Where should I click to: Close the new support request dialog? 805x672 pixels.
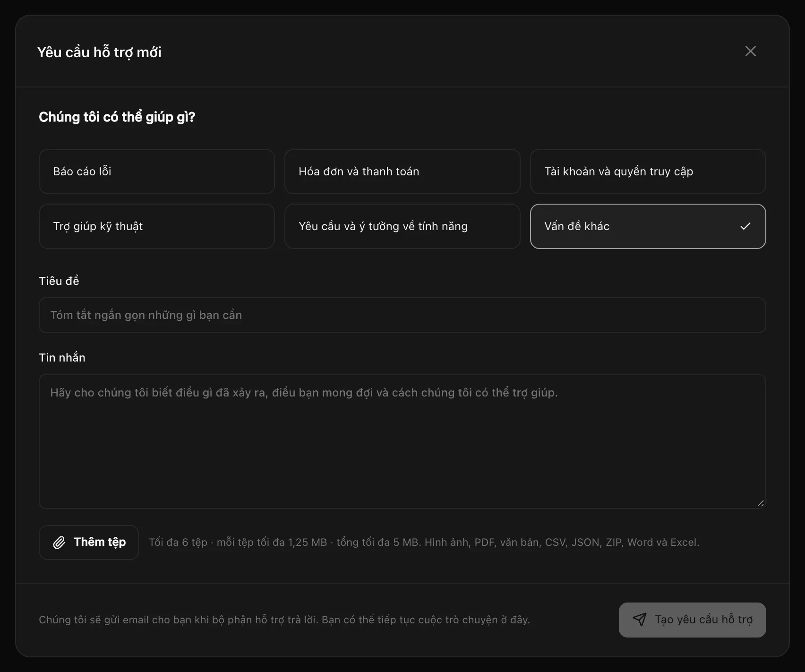click(x=750, y=51)
